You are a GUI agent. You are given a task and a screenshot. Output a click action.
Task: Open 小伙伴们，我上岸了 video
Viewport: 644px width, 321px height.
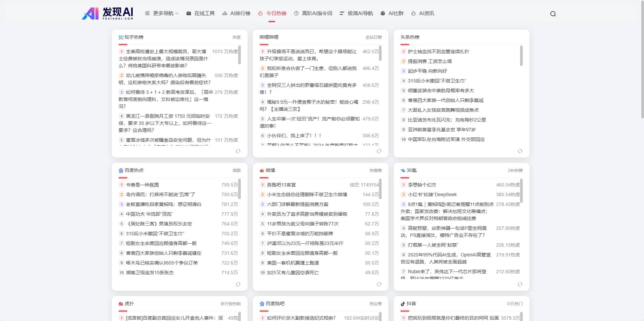point(294,136)
